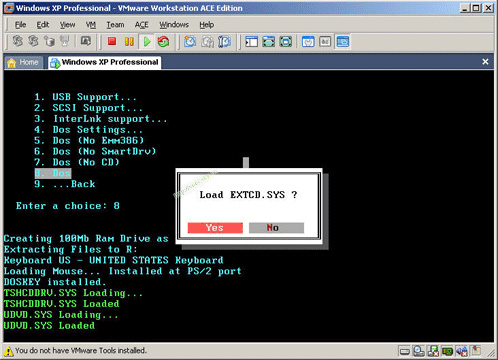Open the View menu
Screen dimensions: 498x360
click(67, 25)
